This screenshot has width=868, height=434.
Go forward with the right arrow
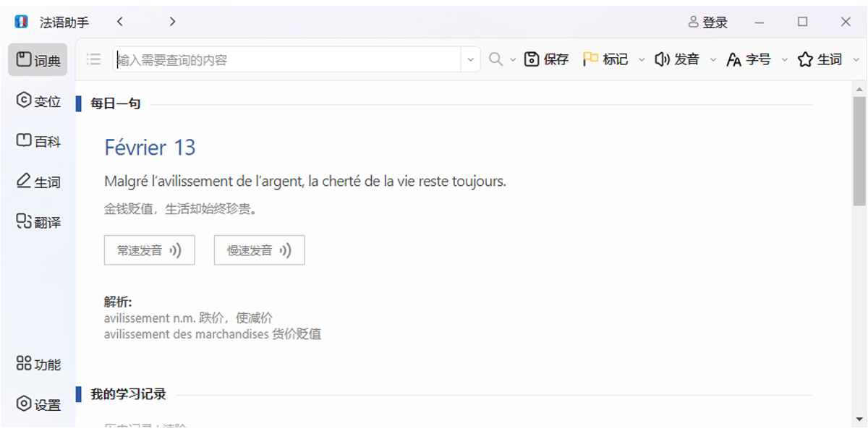point(172,22)
